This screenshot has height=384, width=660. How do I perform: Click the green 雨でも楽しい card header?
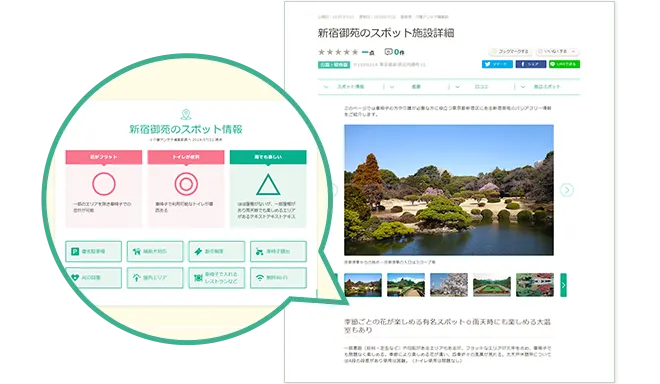[x=268, y=157]
